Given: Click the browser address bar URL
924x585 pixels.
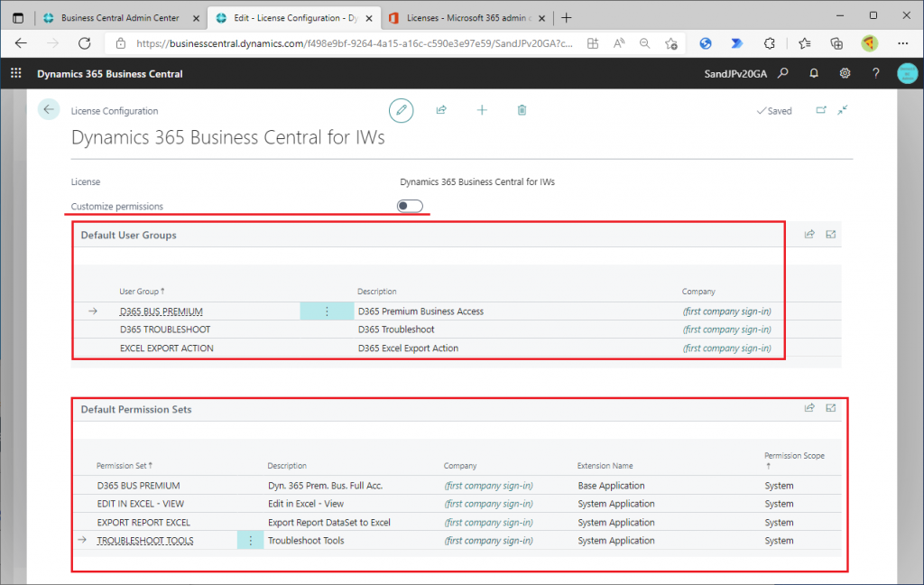Looking at the screenshot, I should click(x=354, y=43).
